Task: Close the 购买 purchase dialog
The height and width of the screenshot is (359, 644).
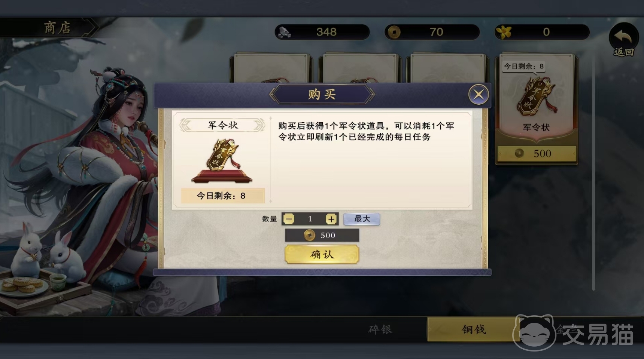Action: 479,94
